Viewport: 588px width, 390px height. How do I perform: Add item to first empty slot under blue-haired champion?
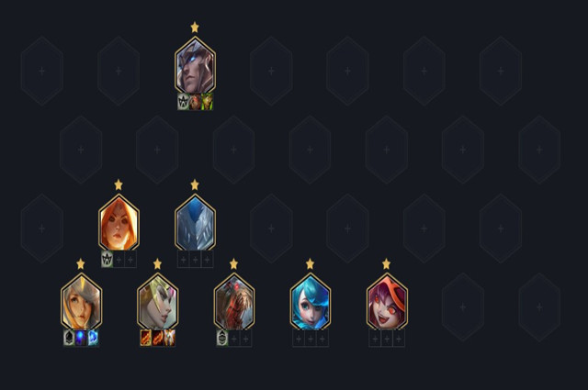[x=299, y=339]
